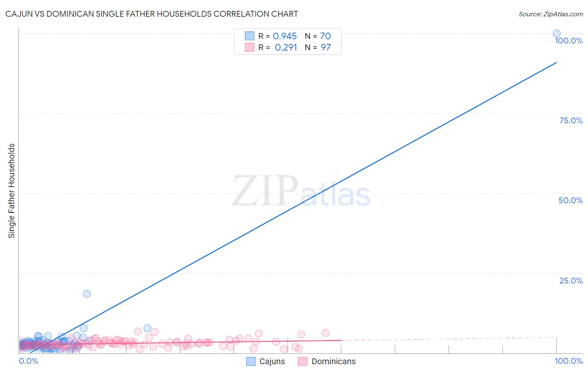Click the ZIPatlas watermark in chart center

click(x=301, y=191)
